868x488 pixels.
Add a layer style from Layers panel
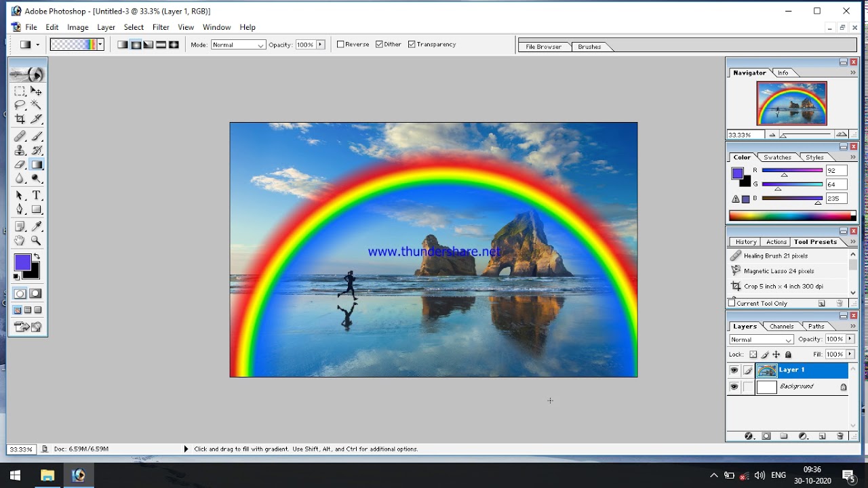pos(749,436)
